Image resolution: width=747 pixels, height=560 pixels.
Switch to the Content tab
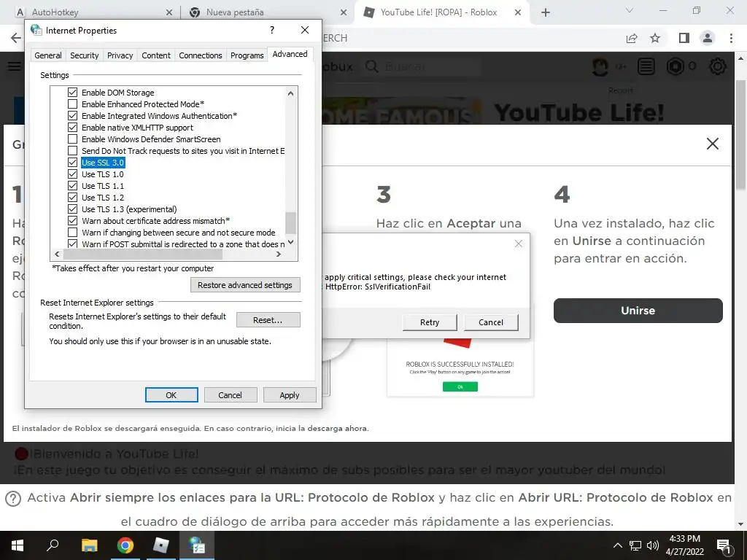(156, 55)
